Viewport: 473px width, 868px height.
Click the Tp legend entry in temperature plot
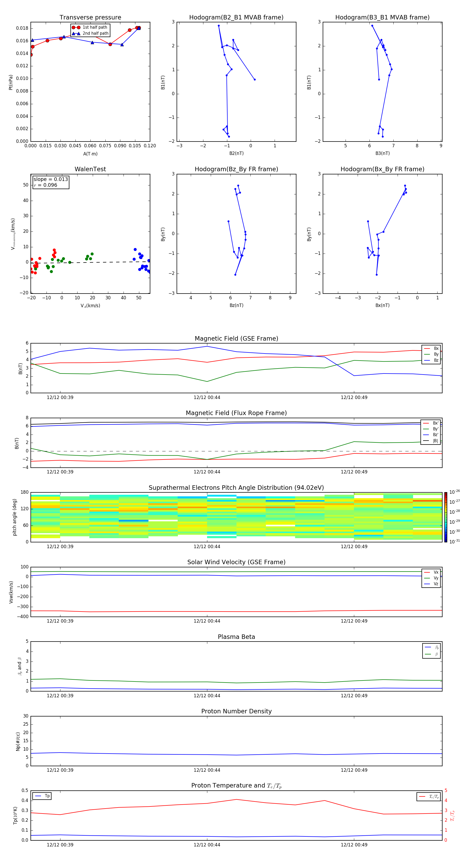tap(42, 796)
